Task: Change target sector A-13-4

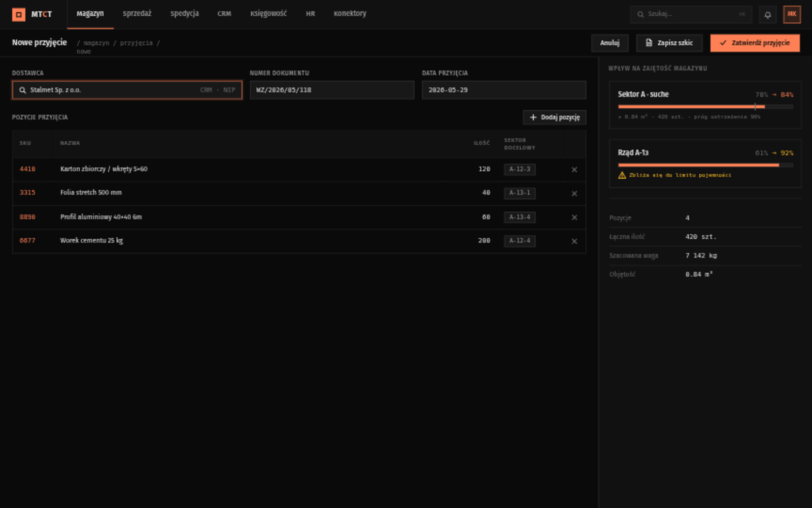Action: [520, 217]
